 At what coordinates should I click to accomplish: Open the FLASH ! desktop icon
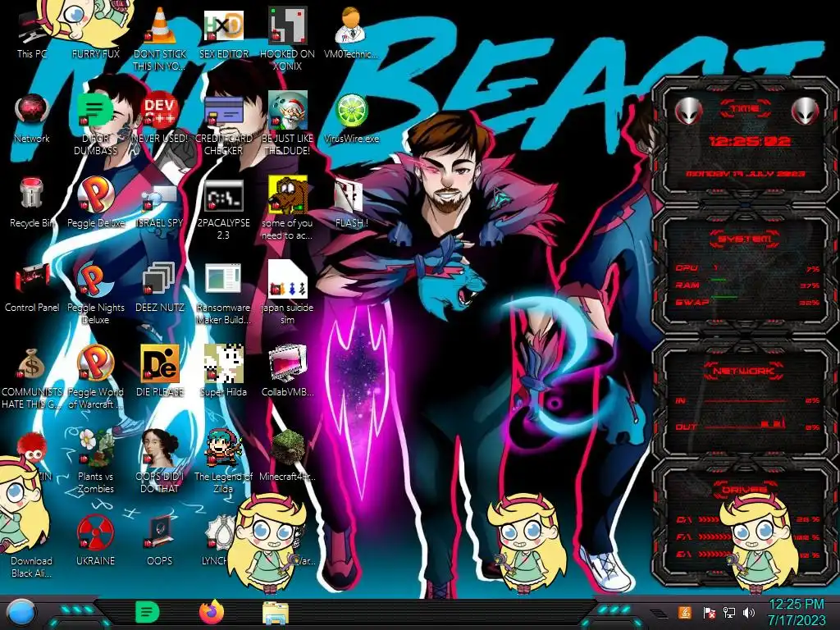(351, 203)
